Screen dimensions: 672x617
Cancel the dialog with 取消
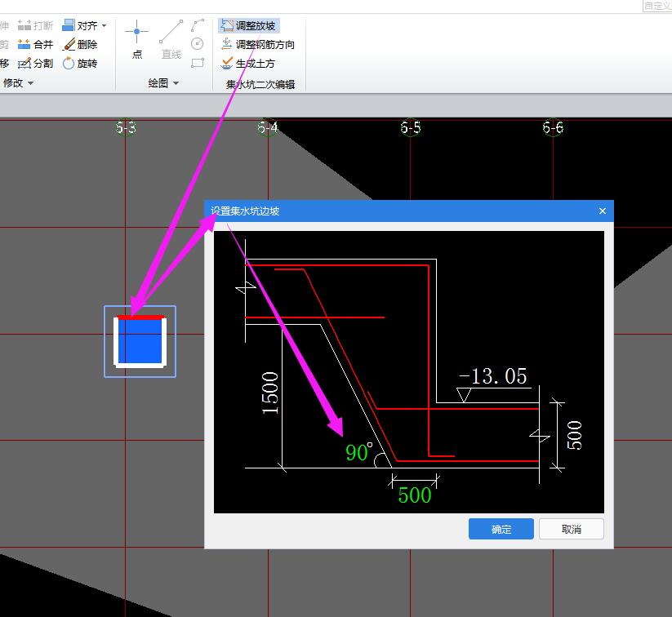coord(572,529)
